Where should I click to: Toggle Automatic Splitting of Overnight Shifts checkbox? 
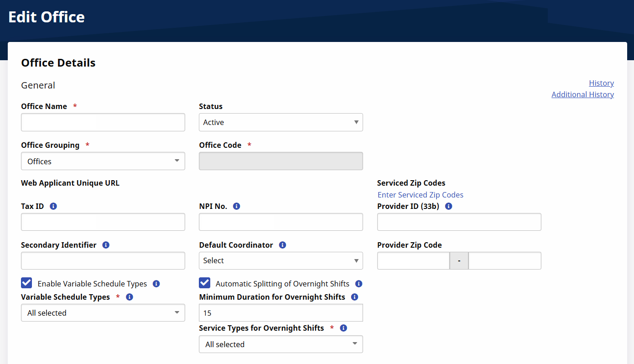pyautogui.click(x=204, y=283)
